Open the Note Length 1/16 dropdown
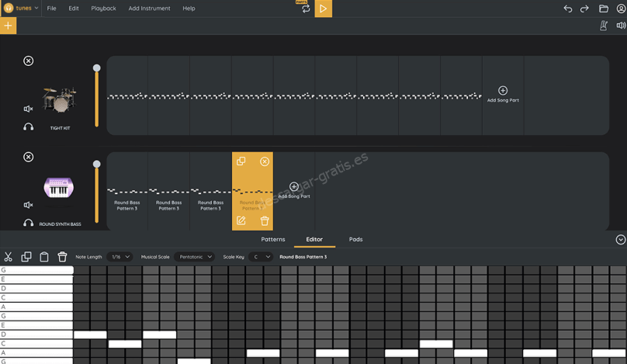 point(120,257)
